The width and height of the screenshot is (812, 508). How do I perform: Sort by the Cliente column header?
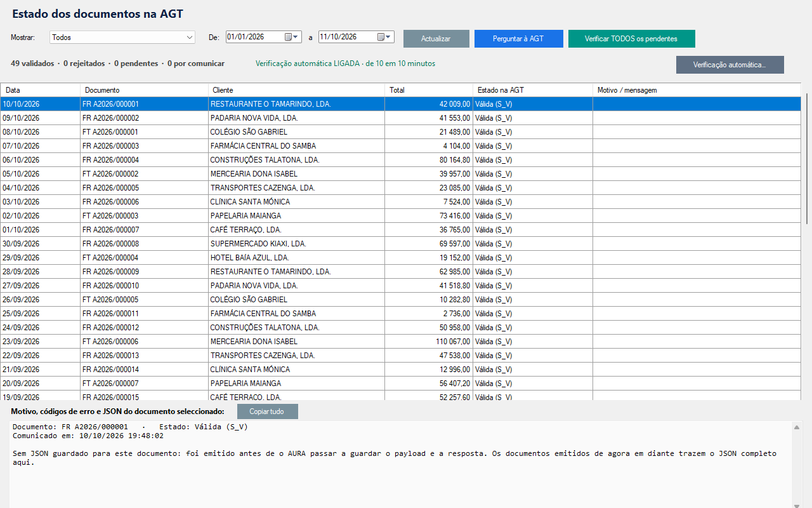pos(297,90)
